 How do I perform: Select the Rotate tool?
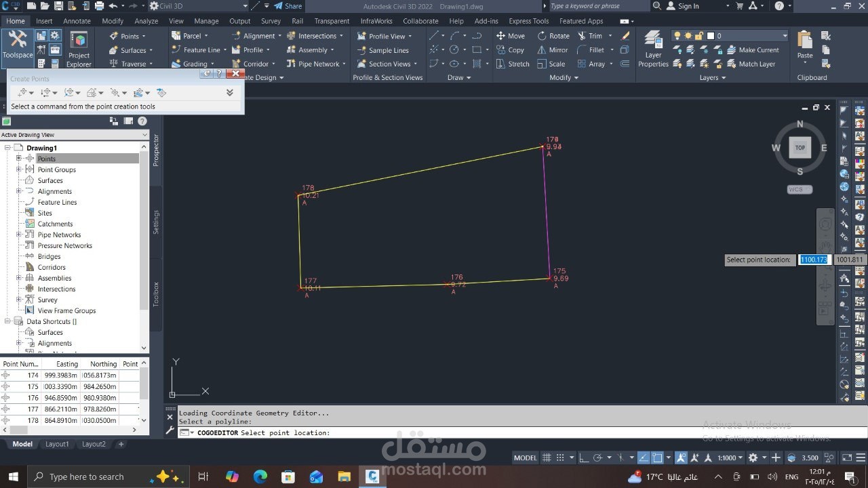[x=553, y=36]
